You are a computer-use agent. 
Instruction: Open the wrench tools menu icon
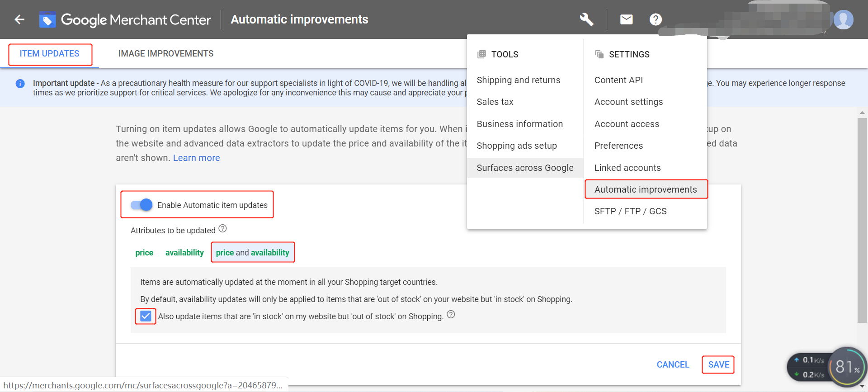pos(586,19)
